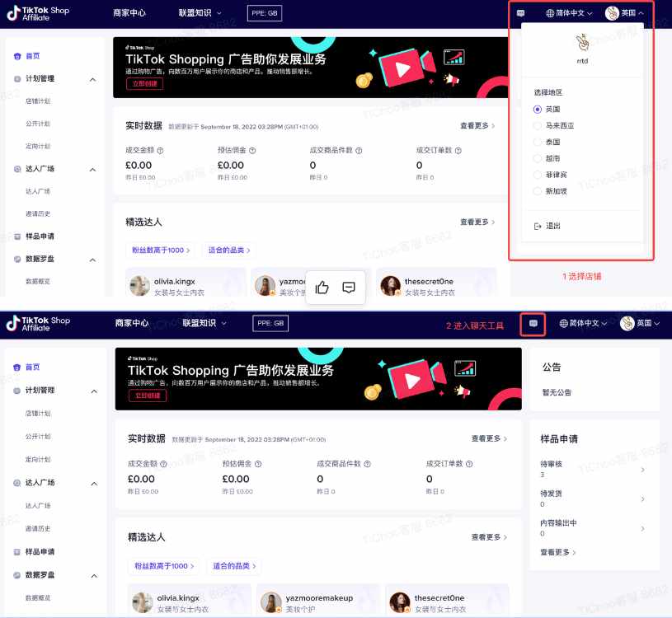Click the 首页 home icon in the upper screenshot sidebar
The image size is (672, 618).
[17, 56]
